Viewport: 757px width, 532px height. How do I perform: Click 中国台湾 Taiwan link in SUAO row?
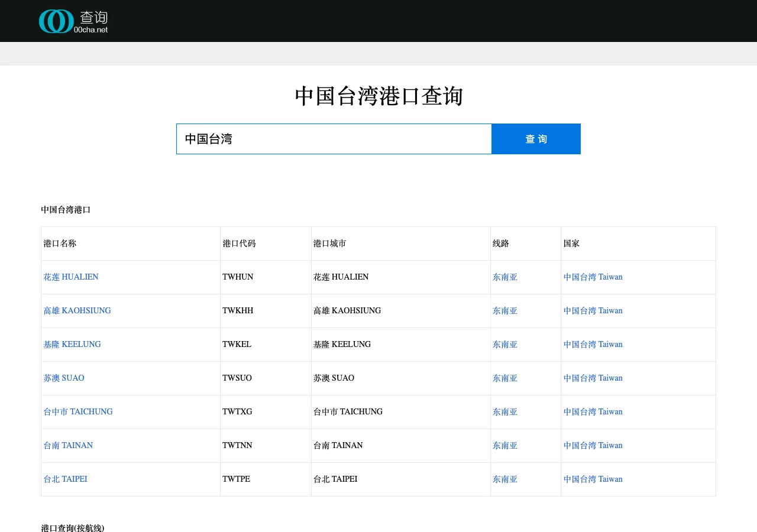point(593,378)
